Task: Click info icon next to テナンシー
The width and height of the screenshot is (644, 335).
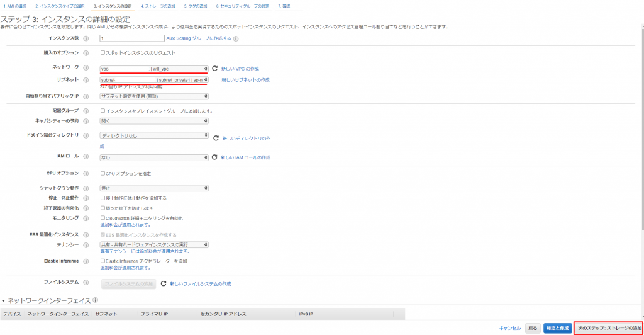Action: pos(86,245)
